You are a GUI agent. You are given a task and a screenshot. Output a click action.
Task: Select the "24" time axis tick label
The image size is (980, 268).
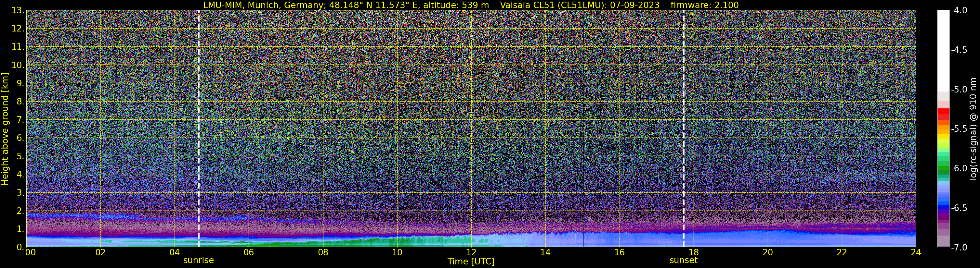pos(916,252)
